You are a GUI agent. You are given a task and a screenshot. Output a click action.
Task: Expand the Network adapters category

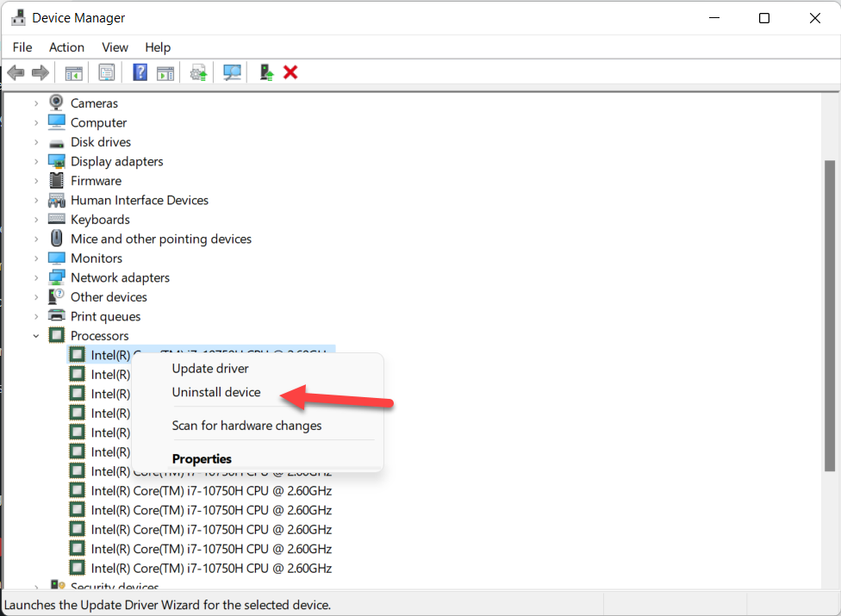click(x=36, y=278)
